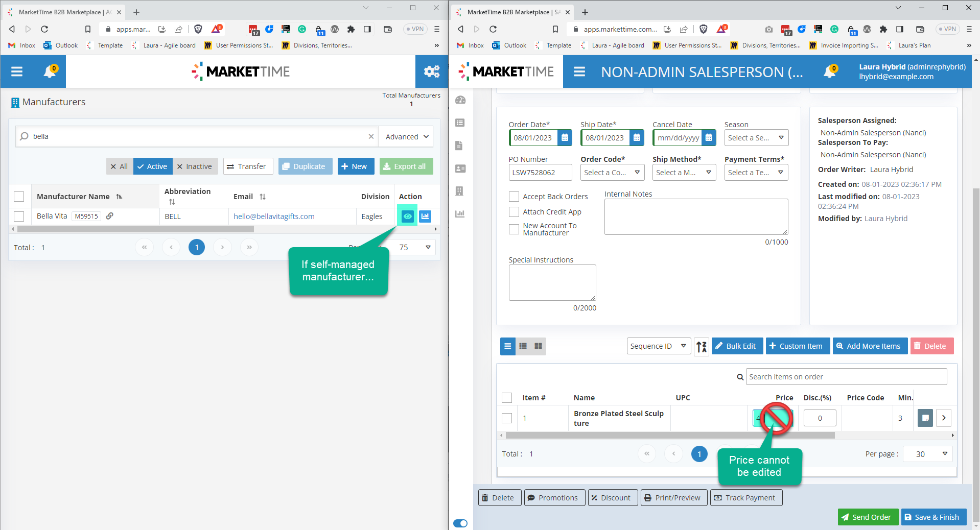The height and width of the screenshot is (530, 980).
Task: Show All manufacturers filter
Action: (120, 166)
